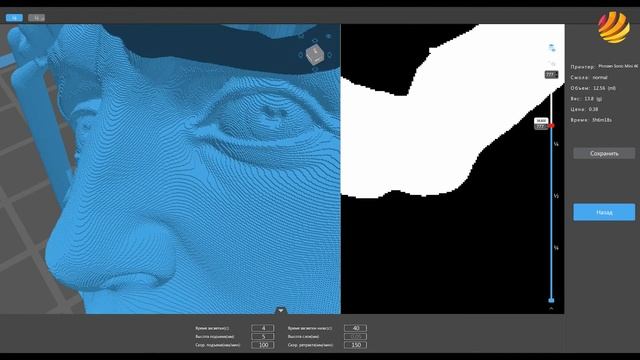Click the ¾ mark on the layer slider
This screenshot has height=360, width=640.
[556, 248]
